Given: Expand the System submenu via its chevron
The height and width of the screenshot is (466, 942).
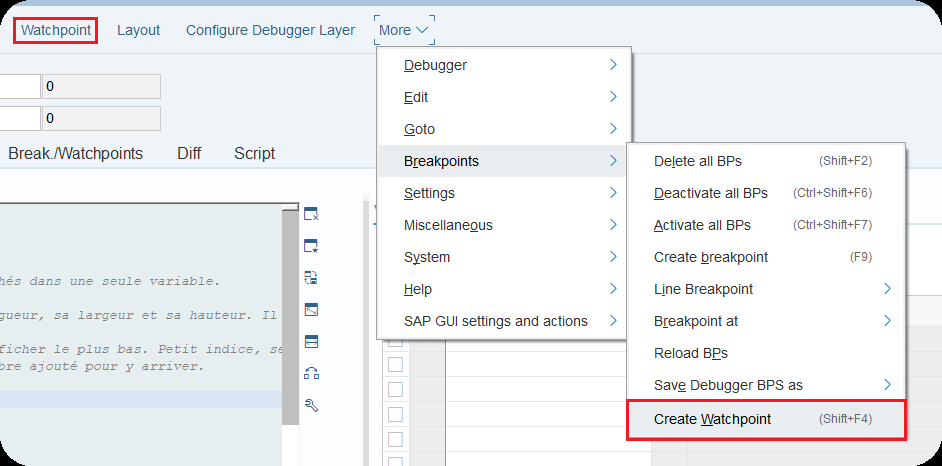Looking at the screenshot, I should tap(613, 257).
